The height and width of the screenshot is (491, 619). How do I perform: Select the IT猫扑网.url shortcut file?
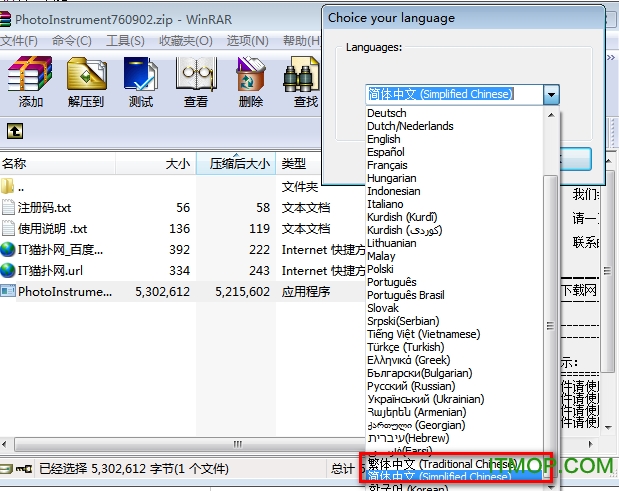point(50,271)
